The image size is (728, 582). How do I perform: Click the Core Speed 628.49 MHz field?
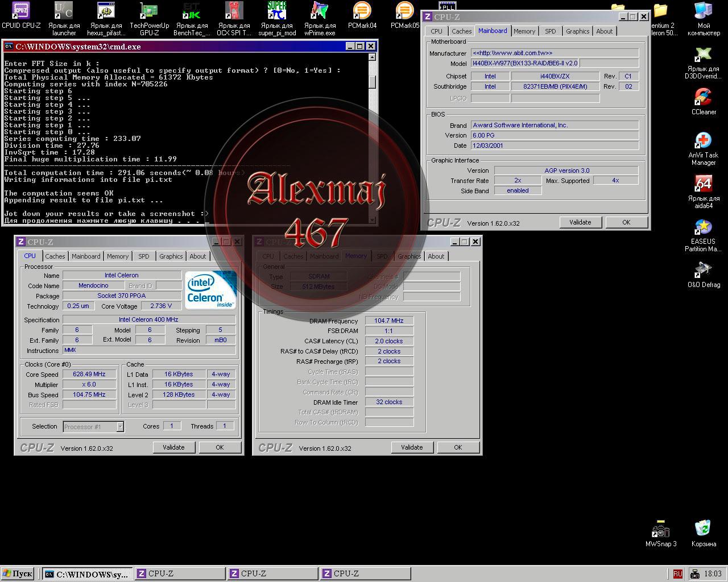tap(89, 374)
